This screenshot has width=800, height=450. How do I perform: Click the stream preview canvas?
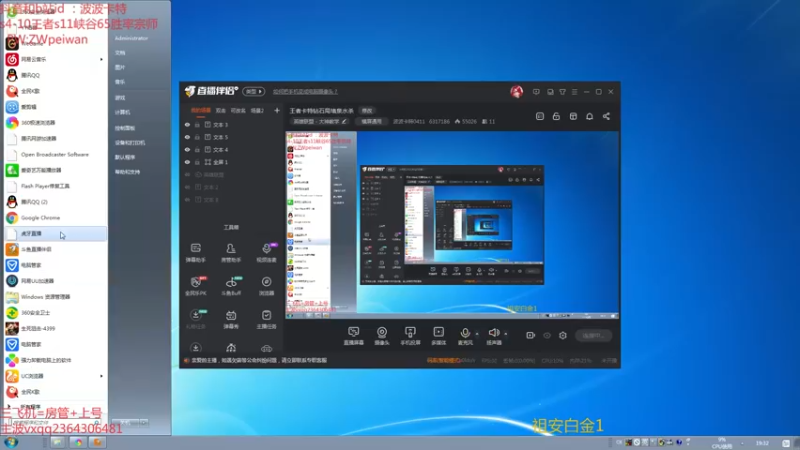[452, 225]
